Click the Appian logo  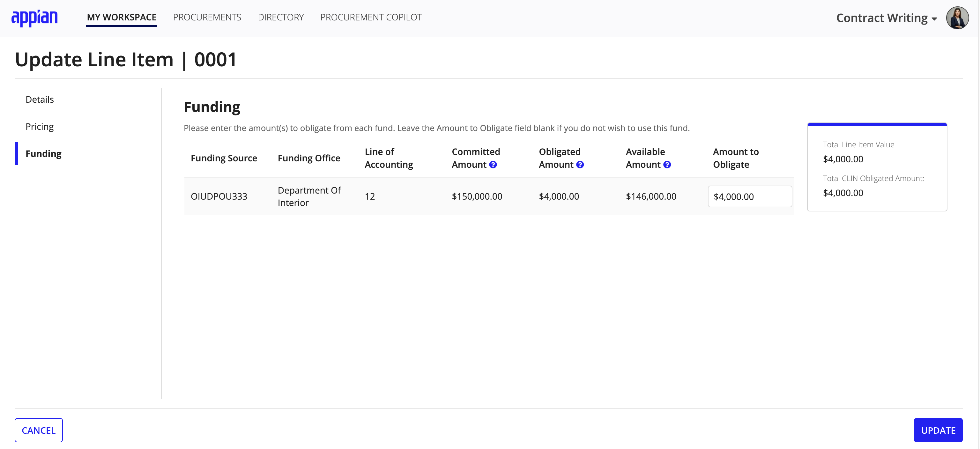click(x=35, y=18)
